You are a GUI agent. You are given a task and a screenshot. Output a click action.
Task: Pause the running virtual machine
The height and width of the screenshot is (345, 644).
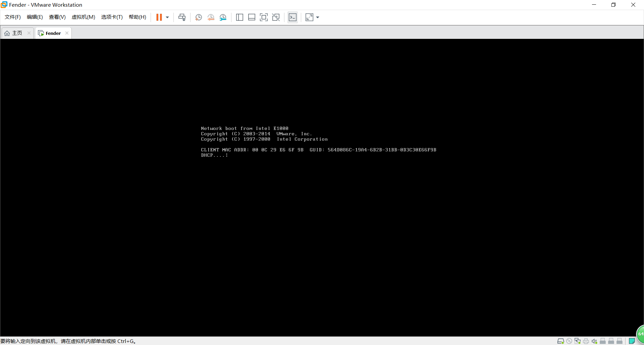pos(159,17)
